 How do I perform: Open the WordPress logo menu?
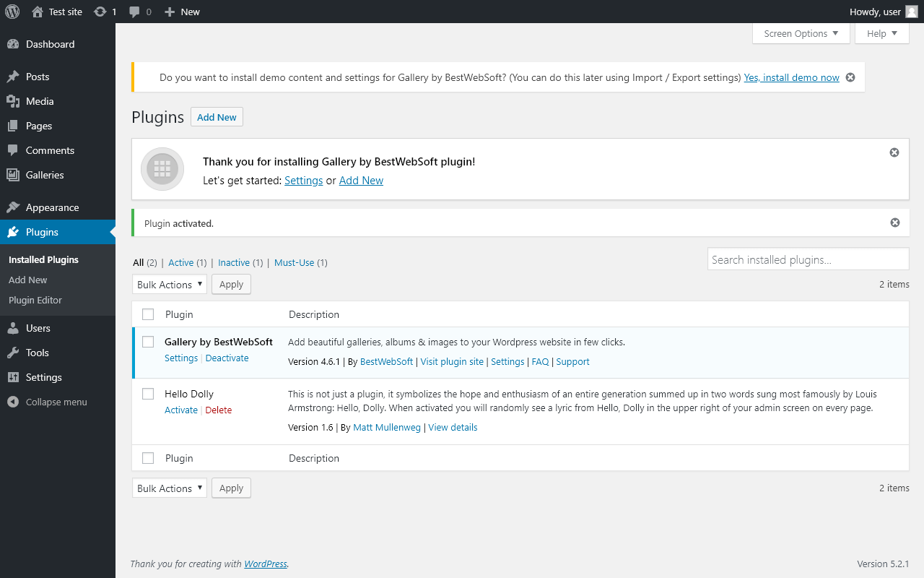[12, 12]
